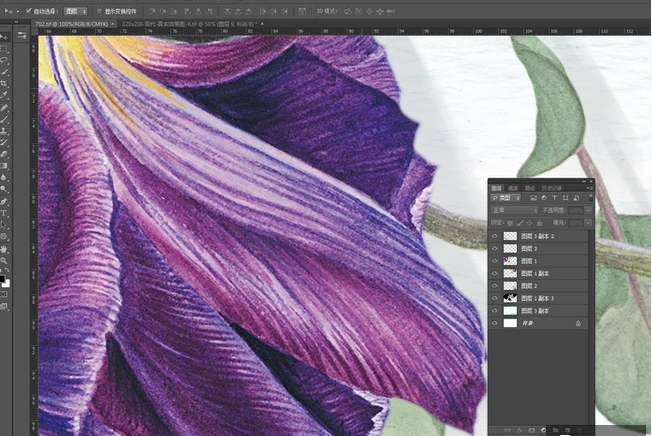The image size is (652, 436).
Task: Click the add layer style fx icon
Action: coord(519,430)
